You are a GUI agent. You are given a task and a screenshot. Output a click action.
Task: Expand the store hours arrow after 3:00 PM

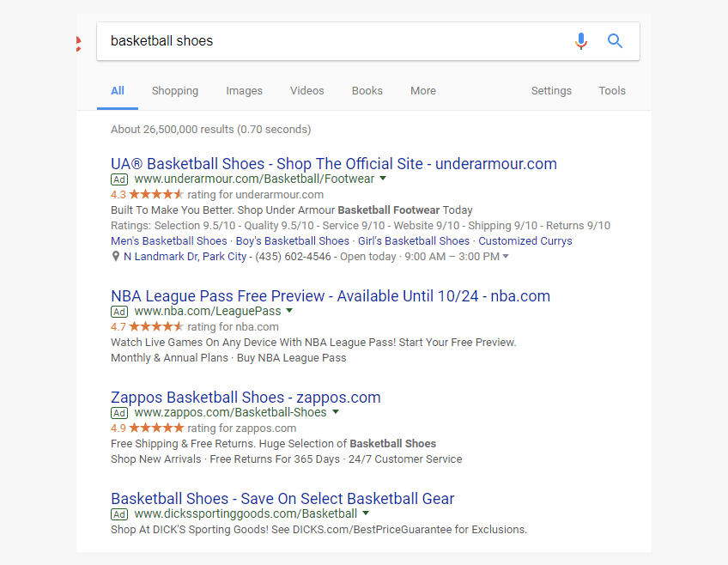506,256
